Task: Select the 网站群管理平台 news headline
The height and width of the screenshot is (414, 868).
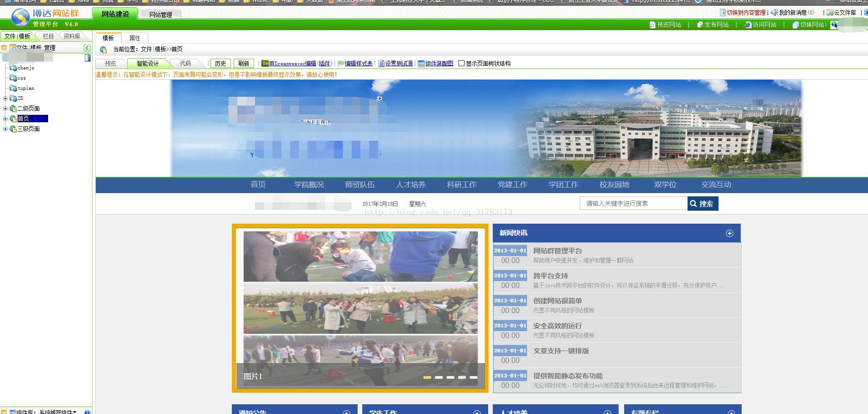Action: click(558, 251)
